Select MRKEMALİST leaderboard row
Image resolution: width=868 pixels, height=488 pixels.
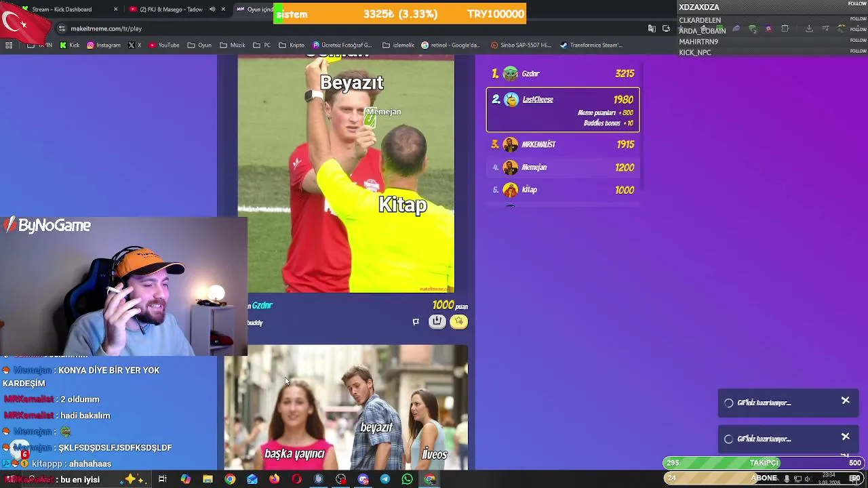[x=563, y=144]
